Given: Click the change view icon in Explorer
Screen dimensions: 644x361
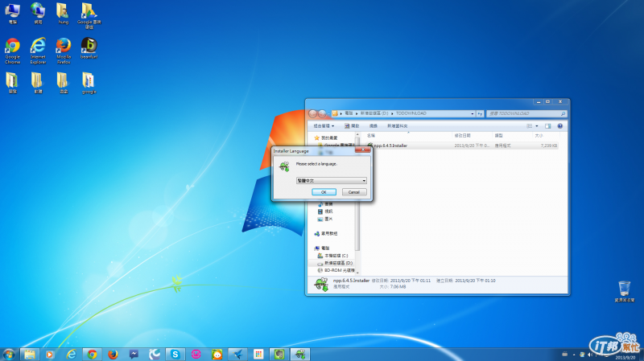Looking at the screenshot, I should point(530,126).
